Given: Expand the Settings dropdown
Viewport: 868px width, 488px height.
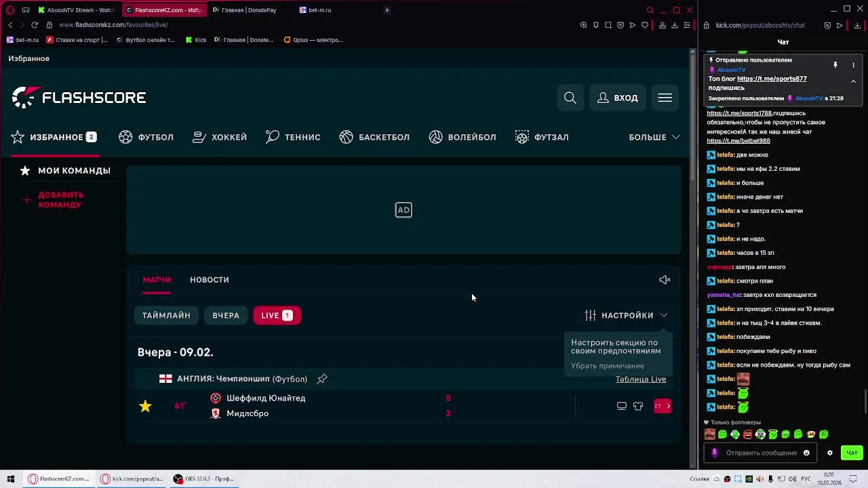Looking at the screenshot, I should (626, 315).
